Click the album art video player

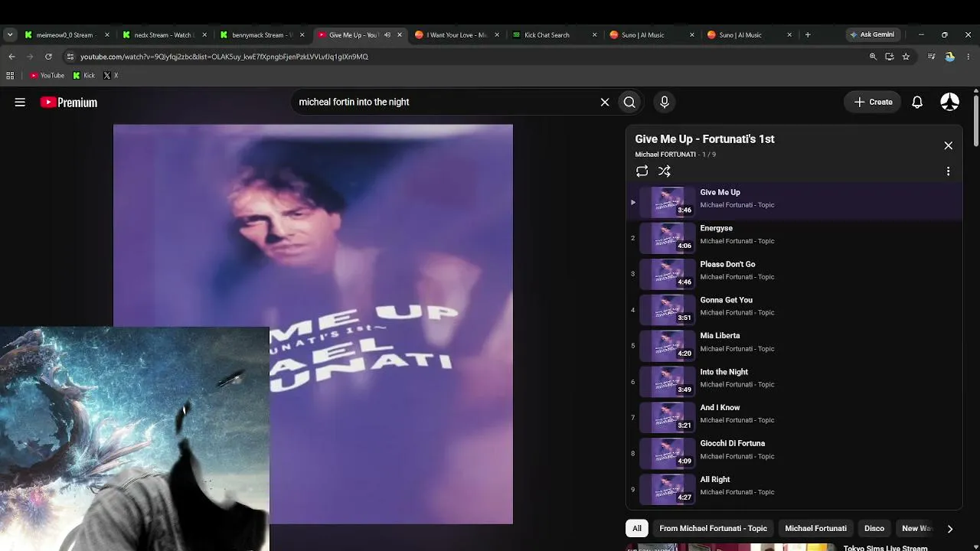click(313, 324)
